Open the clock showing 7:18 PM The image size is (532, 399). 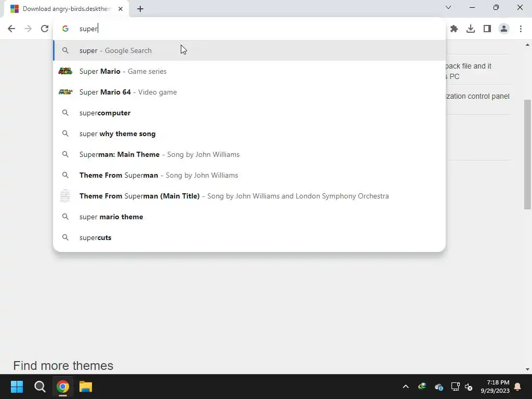click(495, 387)
